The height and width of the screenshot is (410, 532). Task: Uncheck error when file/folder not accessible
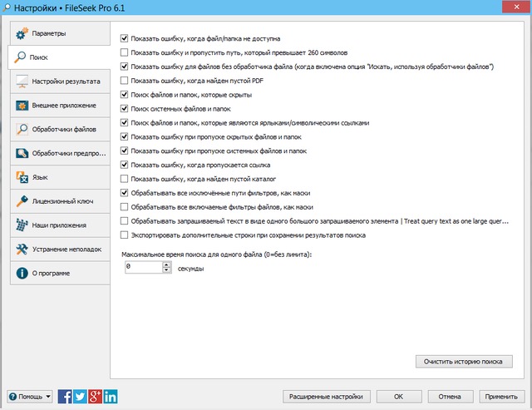(124, 38)
